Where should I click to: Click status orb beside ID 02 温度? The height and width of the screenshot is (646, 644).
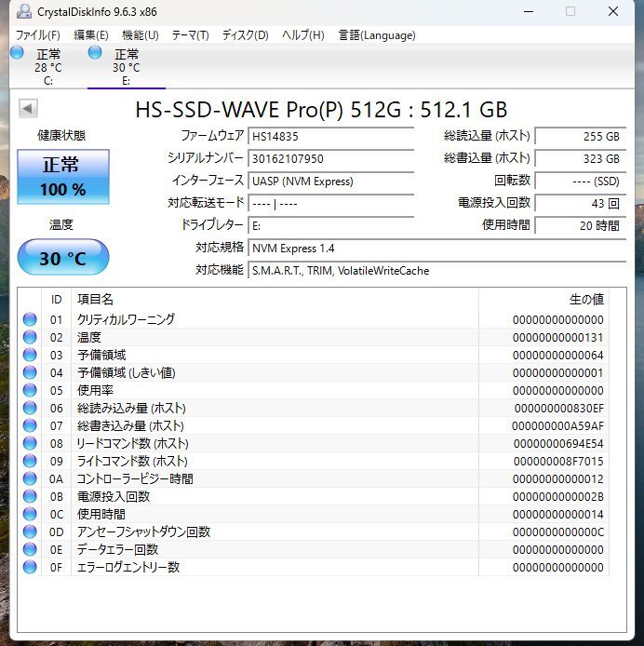[x=30, y=337]
